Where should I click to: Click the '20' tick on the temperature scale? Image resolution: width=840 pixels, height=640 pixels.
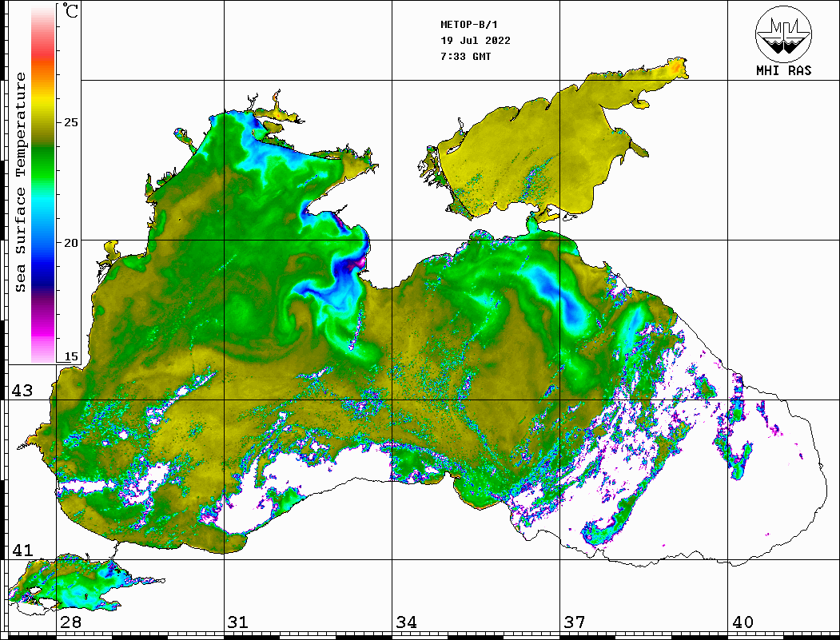pos(70,243)
